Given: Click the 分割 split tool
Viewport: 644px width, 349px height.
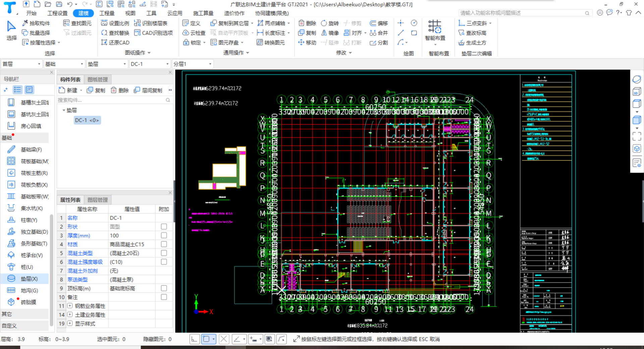Looking at the screenshot, I should 379,43.
